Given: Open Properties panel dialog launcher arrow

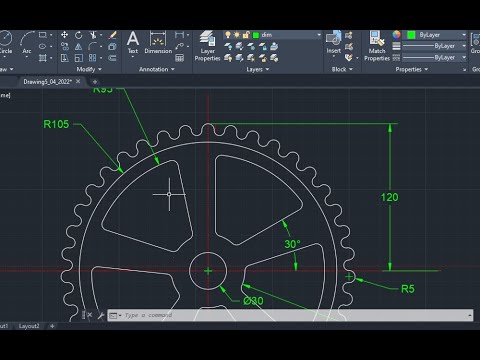Looking at the screenshot, I should 464,70.
